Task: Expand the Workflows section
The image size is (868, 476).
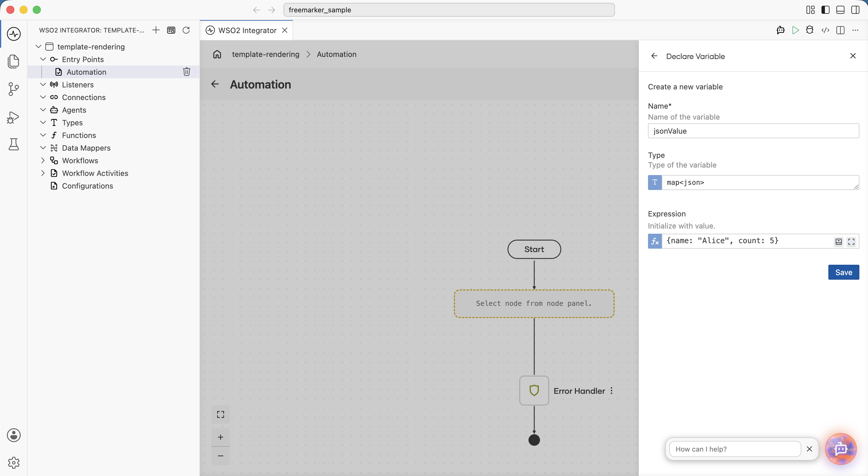Action: click(x=43, y=160)
